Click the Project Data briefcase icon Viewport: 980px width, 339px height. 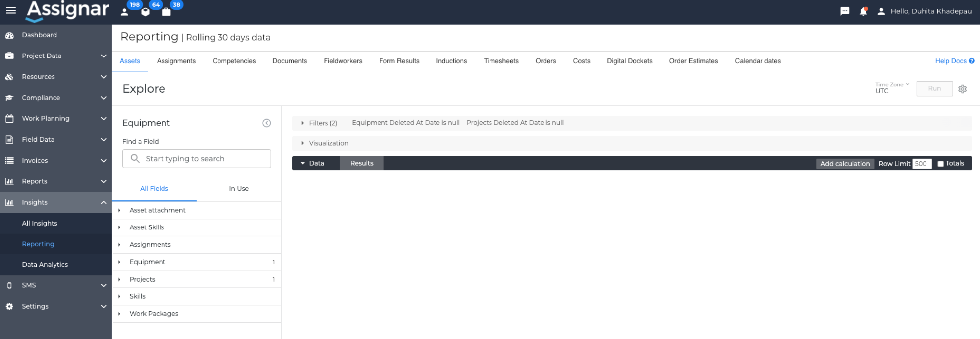coord(9,56)
